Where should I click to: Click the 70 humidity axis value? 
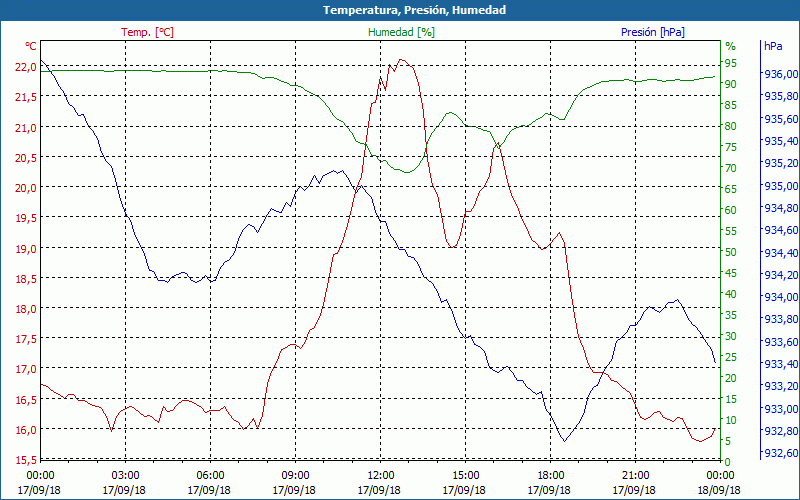point(731,168)
